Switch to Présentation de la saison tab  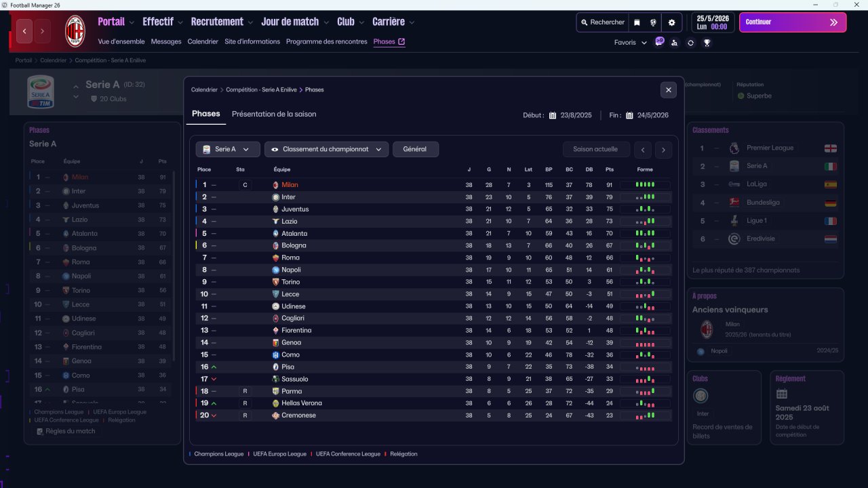click(x=274, y=114)
